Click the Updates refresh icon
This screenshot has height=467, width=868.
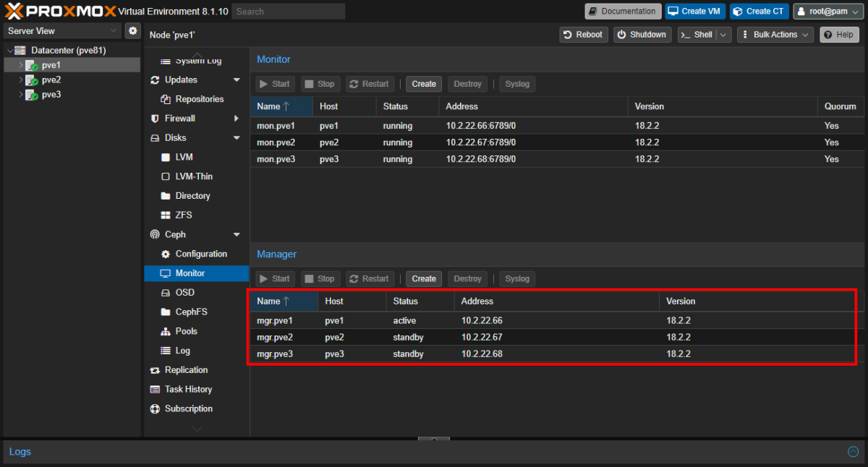pyautogui.click(x=155, y=80)
